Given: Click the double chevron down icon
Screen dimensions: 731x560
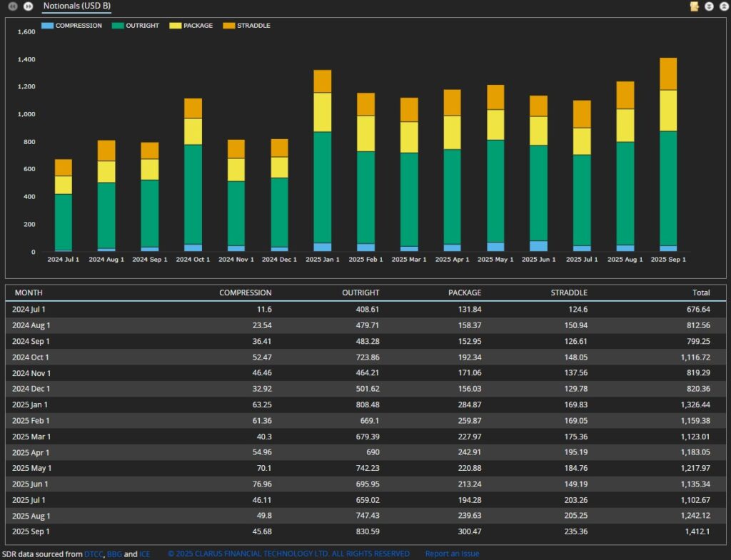Looking at the screenshot, I should click(709, 6).
